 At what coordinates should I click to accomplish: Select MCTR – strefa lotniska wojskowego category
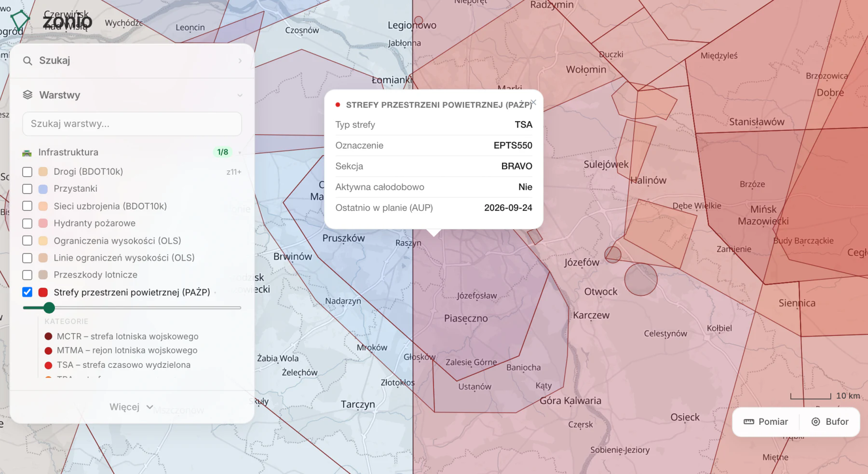122,336
